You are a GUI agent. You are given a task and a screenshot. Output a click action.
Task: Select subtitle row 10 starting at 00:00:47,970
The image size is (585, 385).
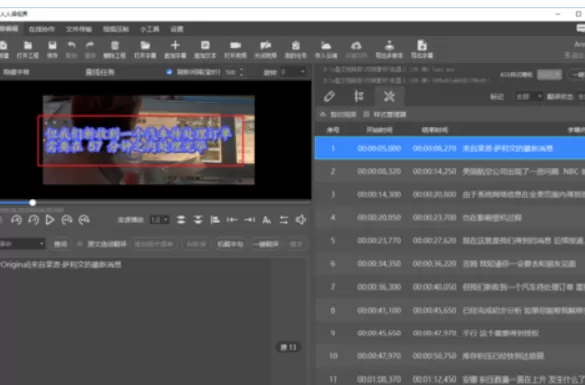coord(450,356)
